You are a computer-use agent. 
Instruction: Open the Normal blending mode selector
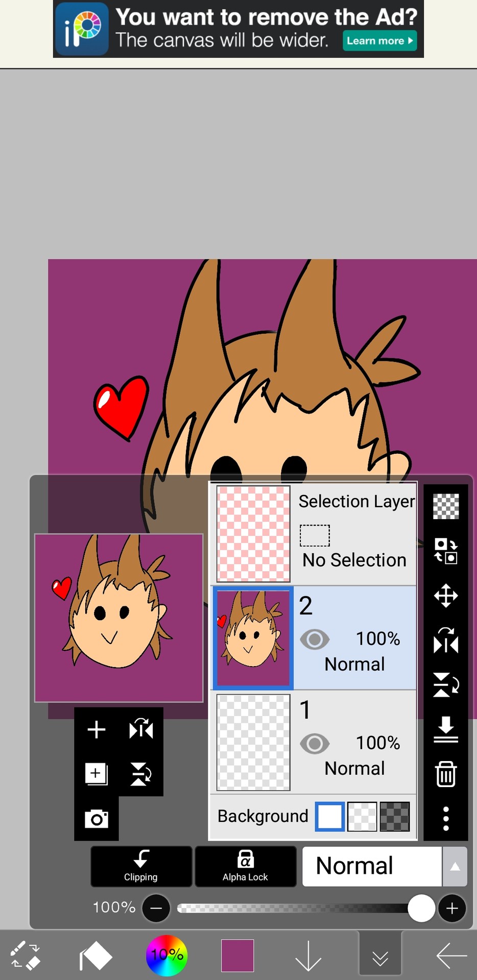372,866
